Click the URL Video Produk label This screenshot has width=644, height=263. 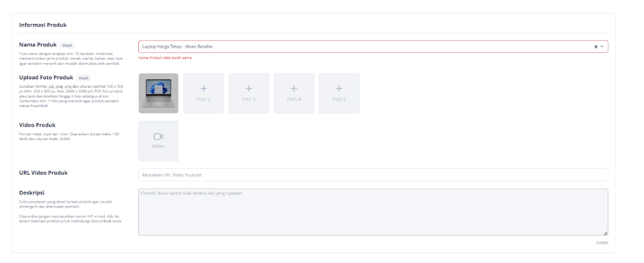coord(43,172)
